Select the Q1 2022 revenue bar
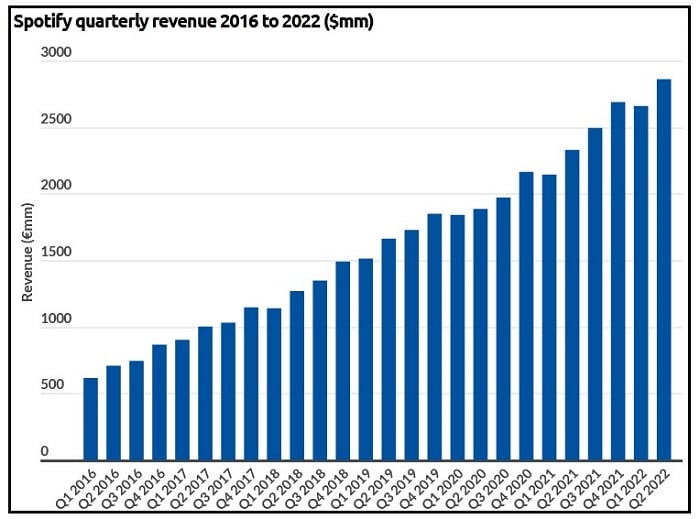 tap(641, 283)
